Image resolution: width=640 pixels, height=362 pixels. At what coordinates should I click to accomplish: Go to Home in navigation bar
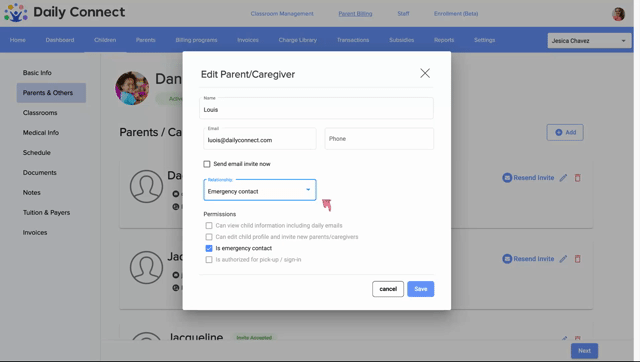pyautogui.click(x=18, y=40)
